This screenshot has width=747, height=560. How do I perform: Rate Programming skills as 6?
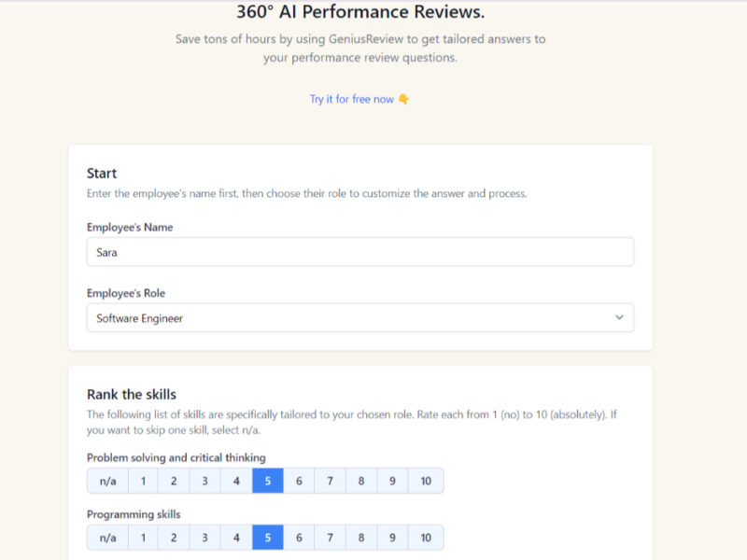[299, 538]
